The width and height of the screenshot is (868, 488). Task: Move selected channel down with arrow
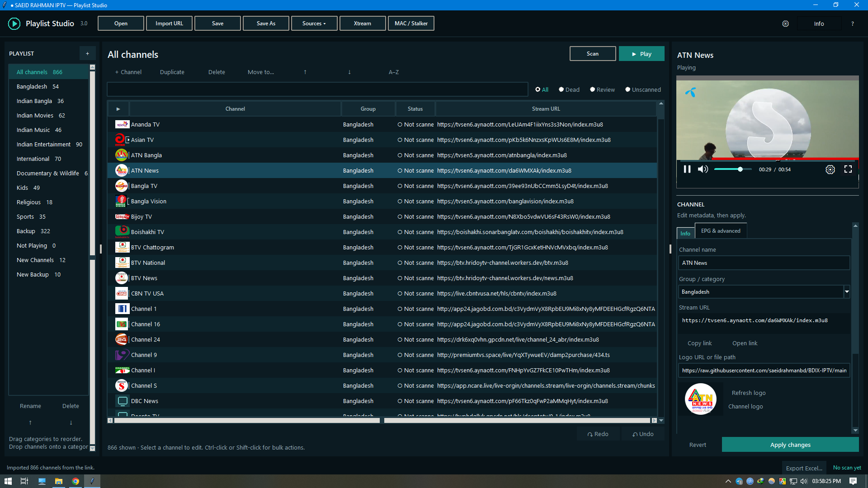349,72
